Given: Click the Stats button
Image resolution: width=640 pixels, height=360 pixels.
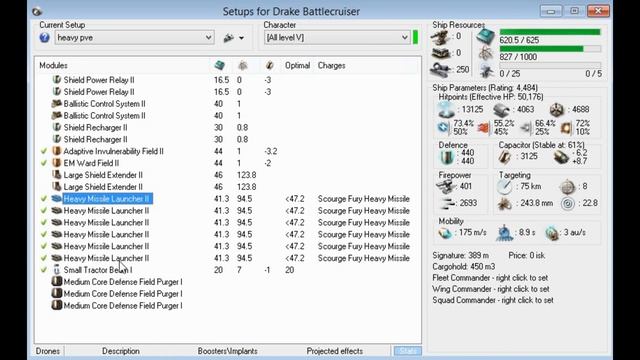Looking at the screenshot, I should (x=408, y=351).
